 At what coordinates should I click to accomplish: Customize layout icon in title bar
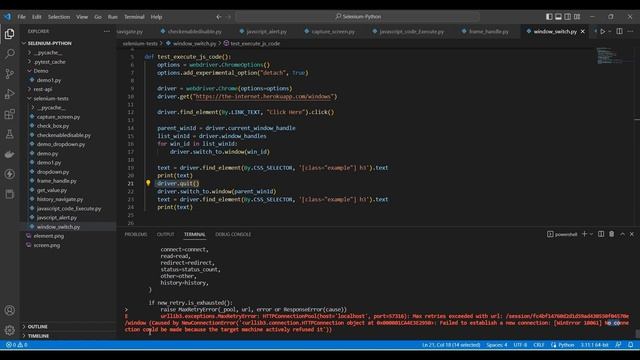pyautogui.click(x=577, y=17)
